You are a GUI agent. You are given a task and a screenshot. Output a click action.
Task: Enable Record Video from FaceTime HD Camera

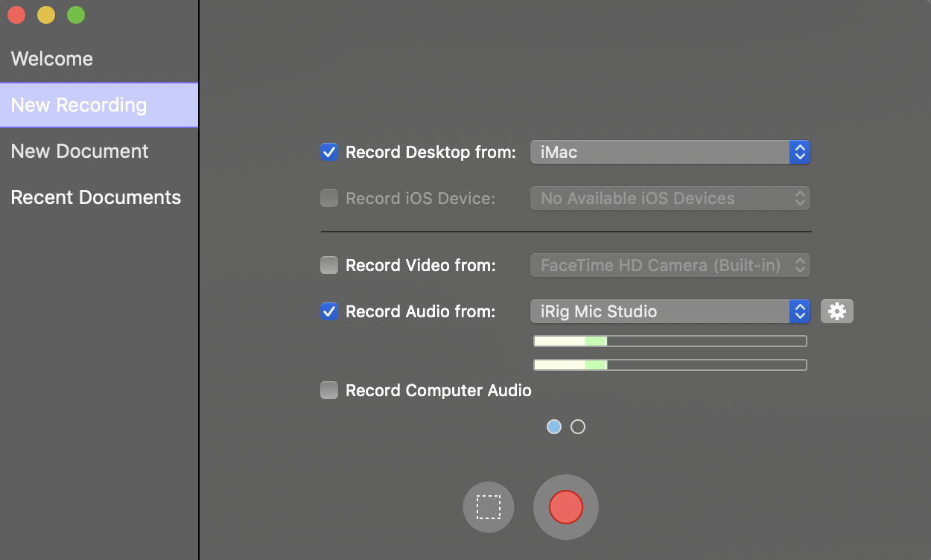pyautogui.click(x=328, y=265)
